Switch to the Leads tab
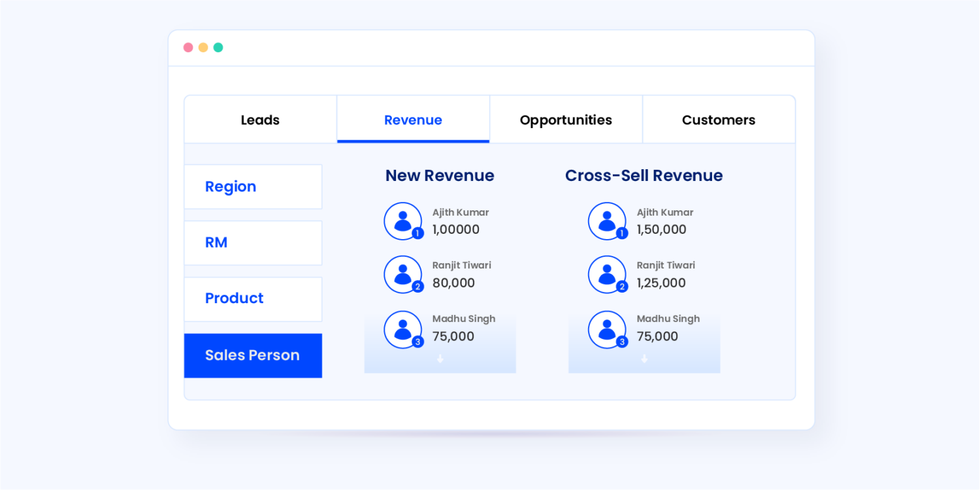This screenshot has height=490, width=980. [x=260, y=120]
